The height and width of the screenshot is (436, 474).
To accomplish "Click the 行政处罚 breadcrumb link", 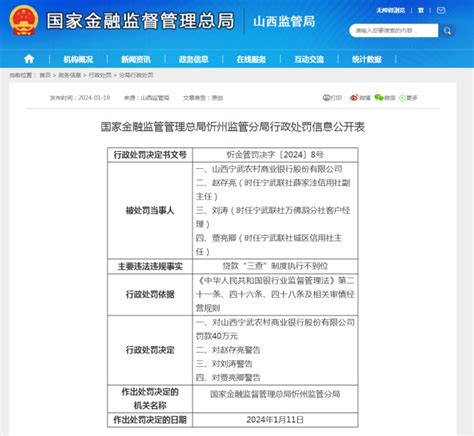I will 100,75.
